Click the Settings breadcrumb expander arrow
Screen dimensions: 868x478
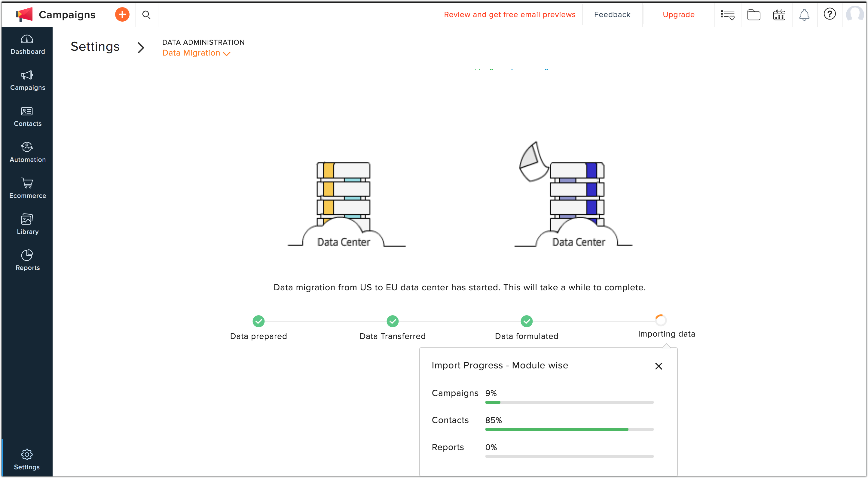[x=140, y=47]
